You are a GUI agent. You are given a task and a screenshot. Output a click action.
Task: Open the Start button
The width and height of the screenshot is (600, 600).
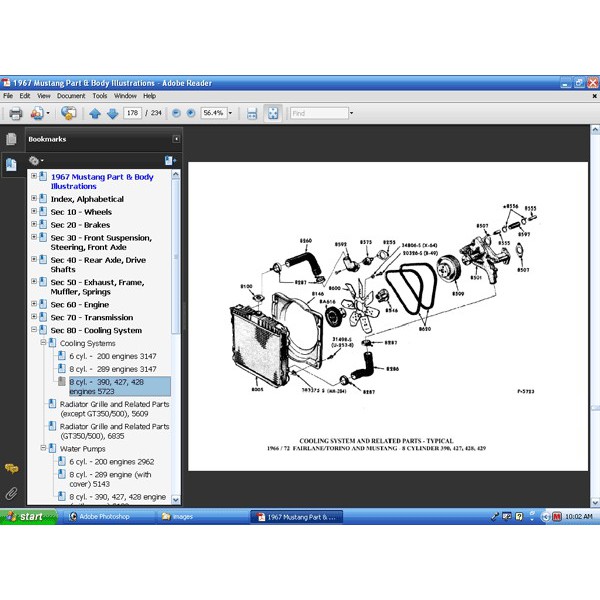pyautogui.click(x=28, y=517)
